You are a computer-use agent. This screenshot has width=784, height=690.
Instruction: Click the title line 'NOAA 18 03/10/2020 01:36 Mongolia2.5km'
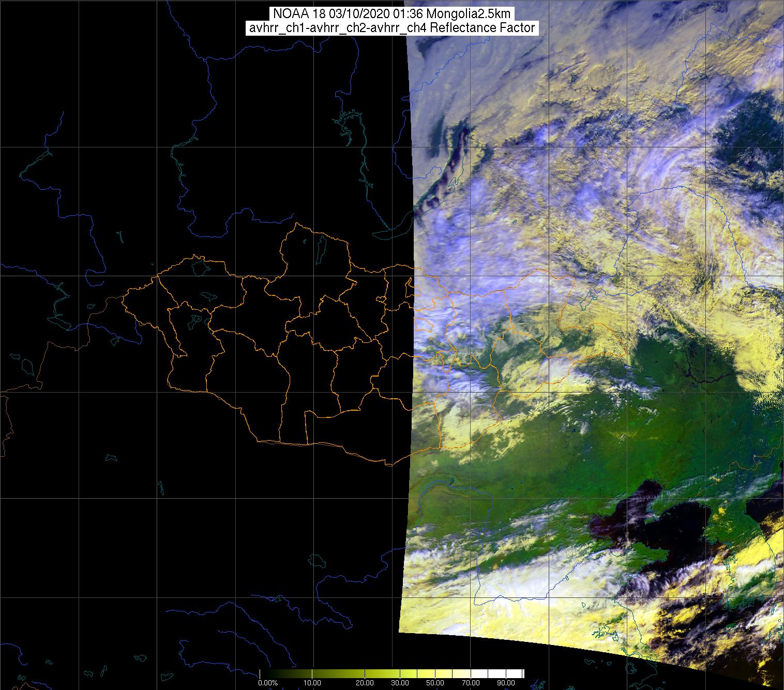(392, 13)
